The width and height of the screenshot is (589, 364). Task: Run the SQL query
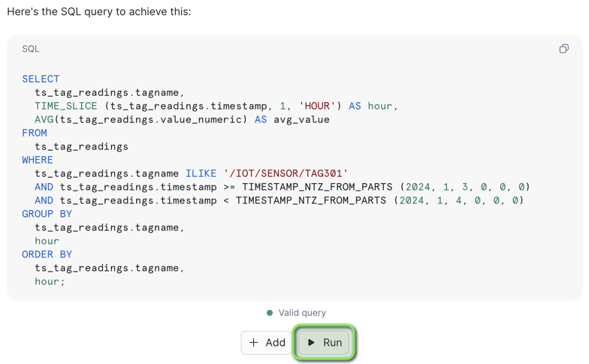coord(325,342)
